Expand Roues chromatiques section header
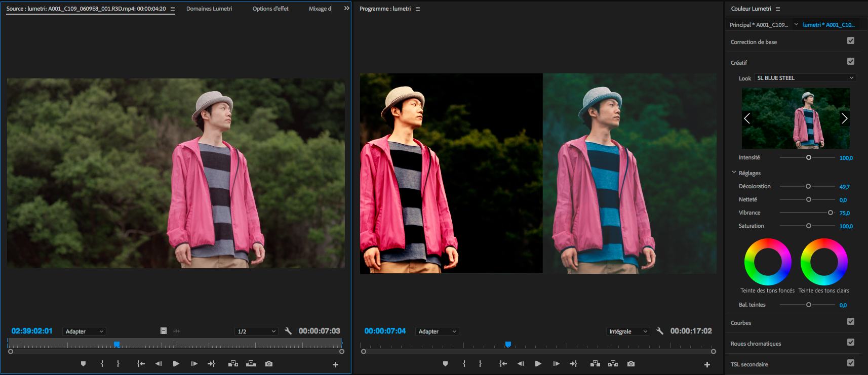 756,344
